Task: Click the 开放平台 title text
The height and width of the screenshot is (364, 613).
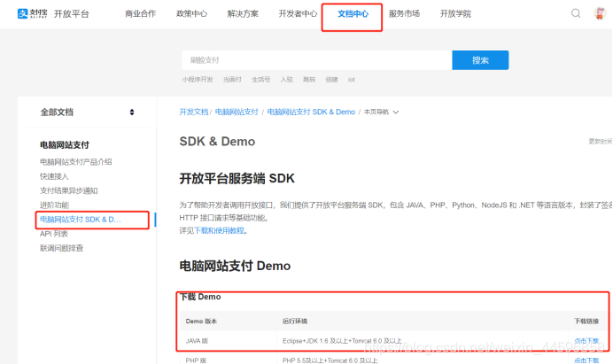Action: [72, 14]
